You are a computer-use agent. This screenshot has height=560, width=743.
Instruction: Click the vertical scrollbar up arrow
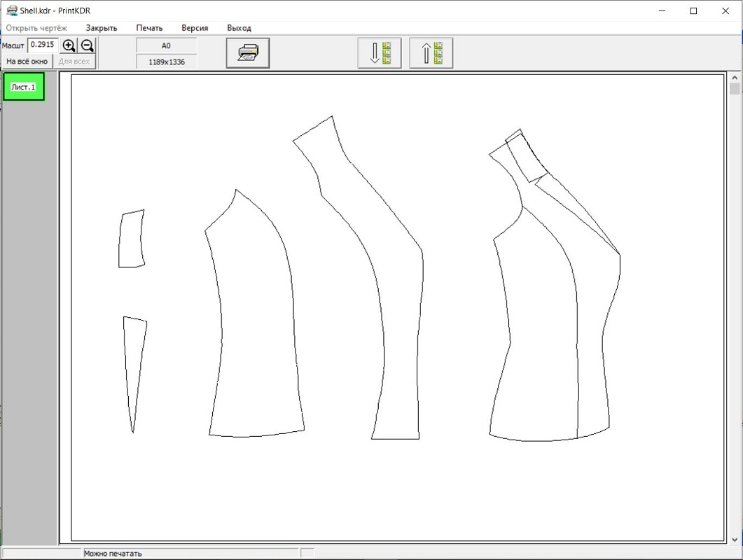click(735, 78)
